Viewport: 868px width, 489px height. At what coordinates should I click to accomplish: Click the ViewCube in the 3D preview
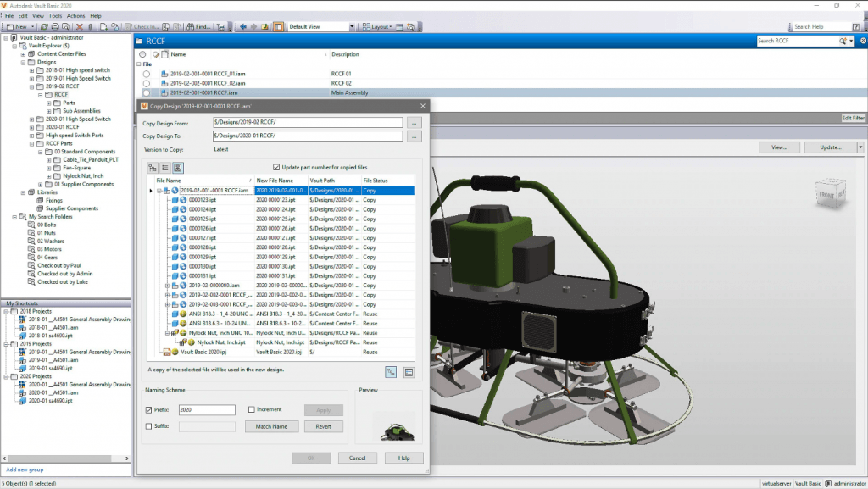831,193
